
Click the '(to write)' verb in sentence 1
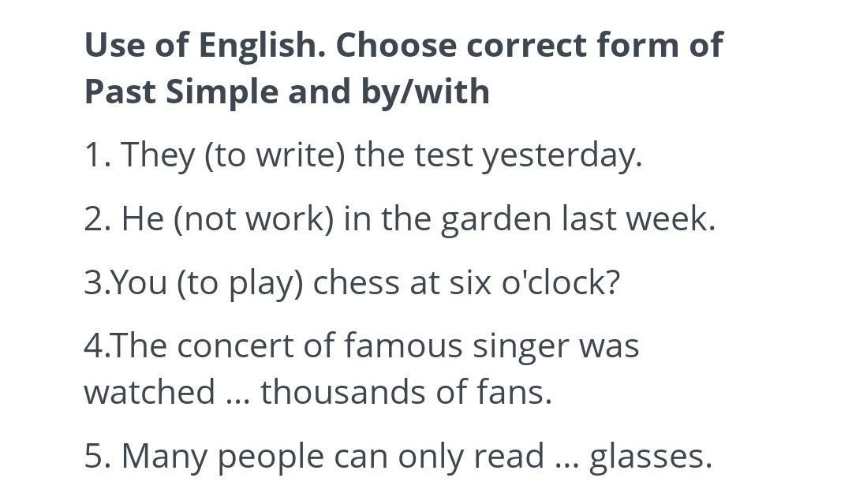(x=275, y=155)
